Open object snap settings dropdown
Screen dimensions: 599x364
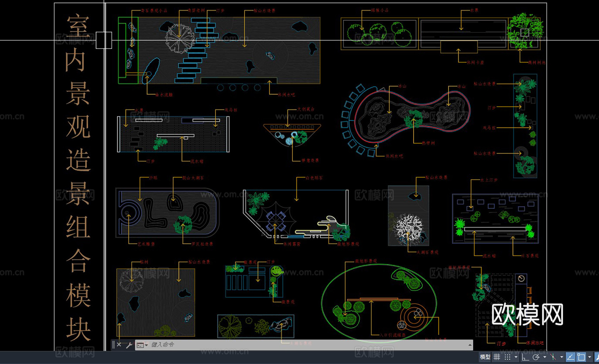589,357
